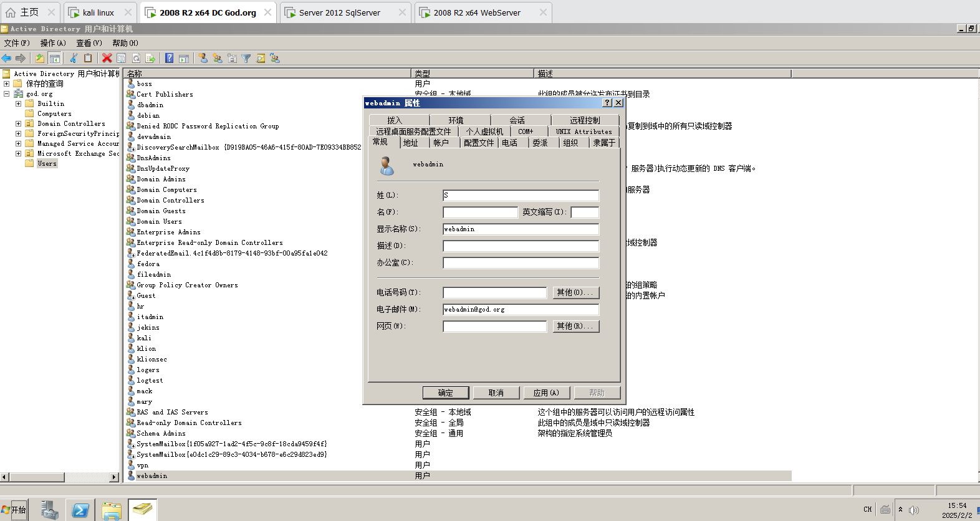Expand the 保存的查询 tree node
The width and height of the screenshot is (980, 521).
pos(6,84)
